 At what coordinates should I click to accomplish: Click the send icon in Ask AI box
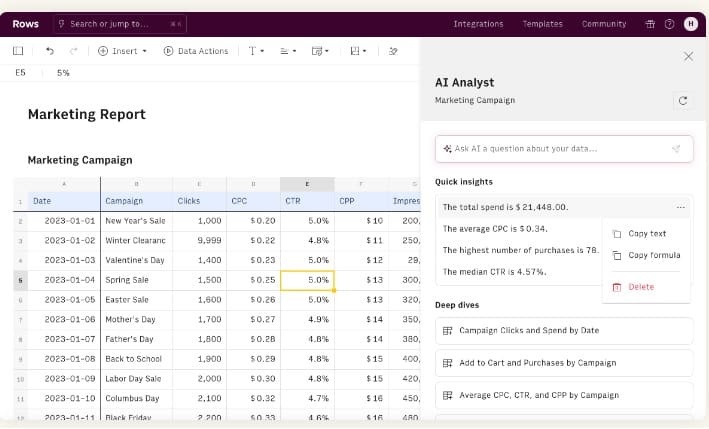(676, 149)
